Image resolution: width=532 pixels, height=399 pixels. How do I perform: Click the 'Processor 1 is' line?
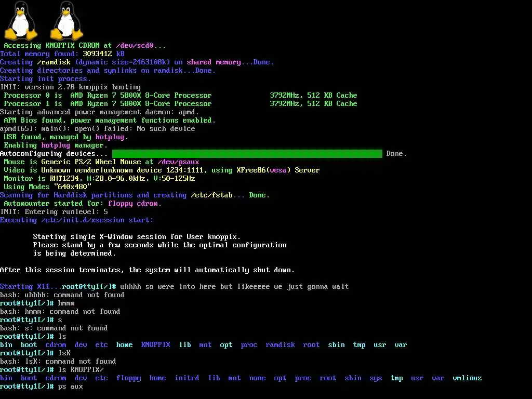pyautogui.click(x=180, y=104)
